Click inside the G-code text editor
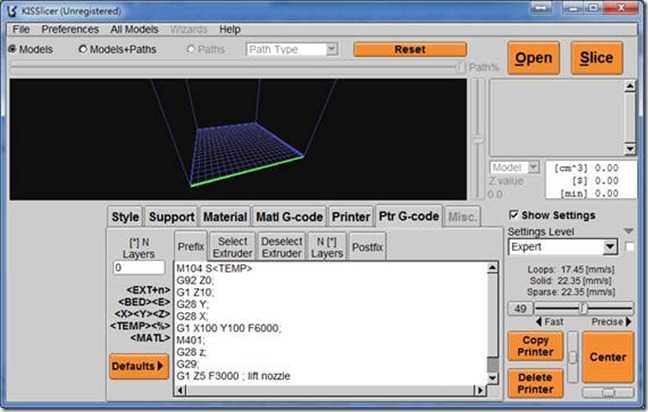648x412 pixels. (330, 323)
